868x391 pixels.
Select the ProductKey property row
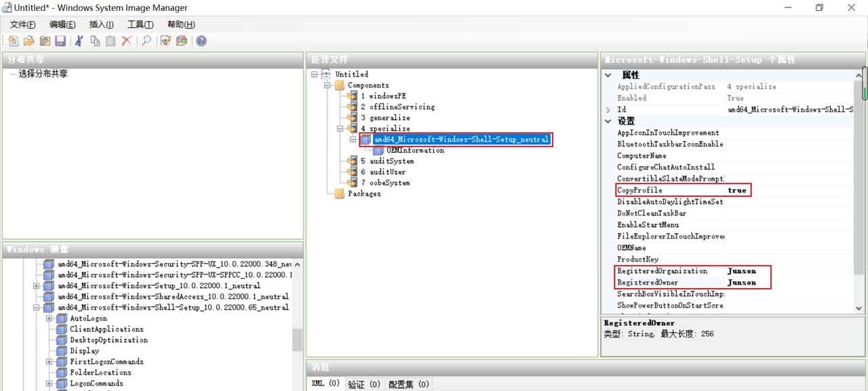(734, 260)
